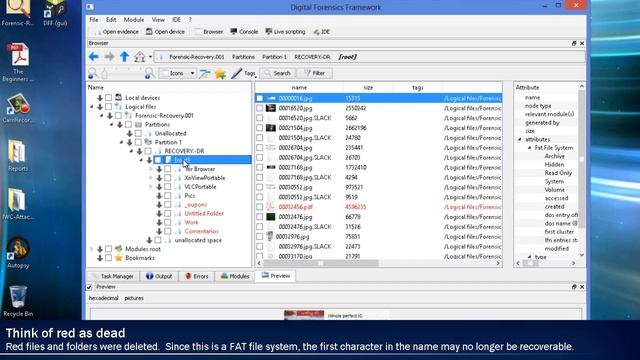Viewport: 640px width, 360px height.
Task: Open the Icons view mode dropdown
Action: [178, 73]
